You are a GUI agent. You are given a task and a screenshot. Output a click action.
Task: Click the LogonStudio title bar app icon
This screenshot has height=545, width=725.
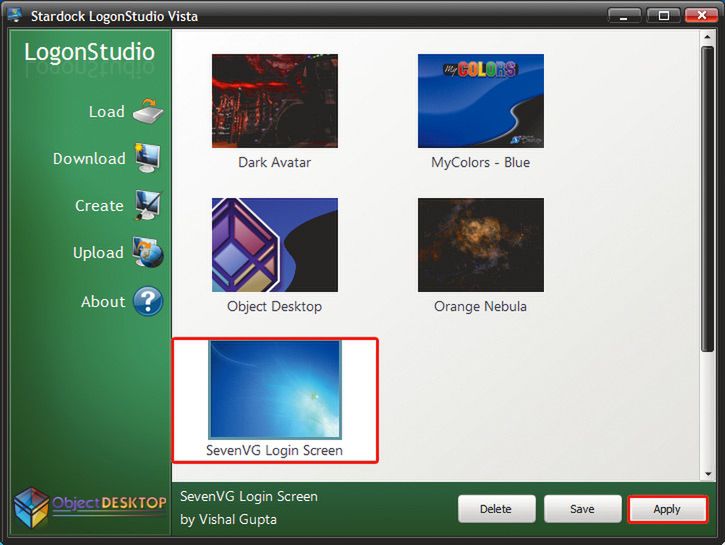15,15
